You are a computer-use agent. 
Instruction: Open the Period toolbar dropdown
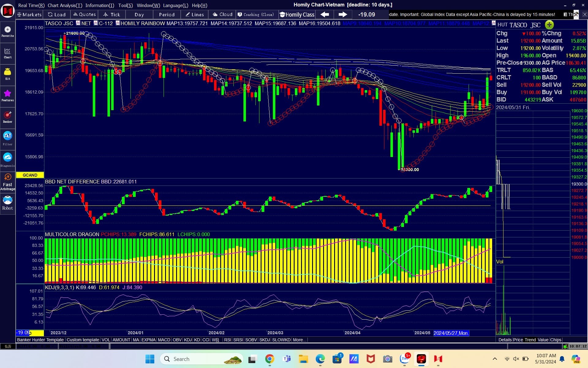[x=167, y=14]
